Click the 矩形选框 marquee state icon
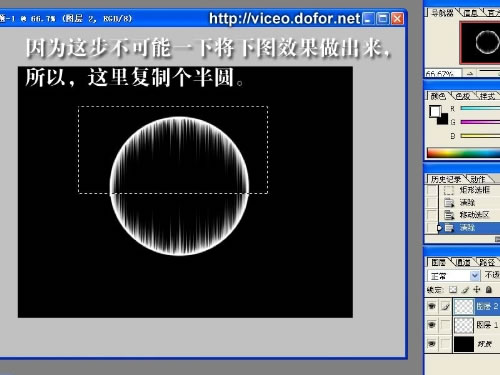The image size is (500, 375). click(x=449, y=190)
